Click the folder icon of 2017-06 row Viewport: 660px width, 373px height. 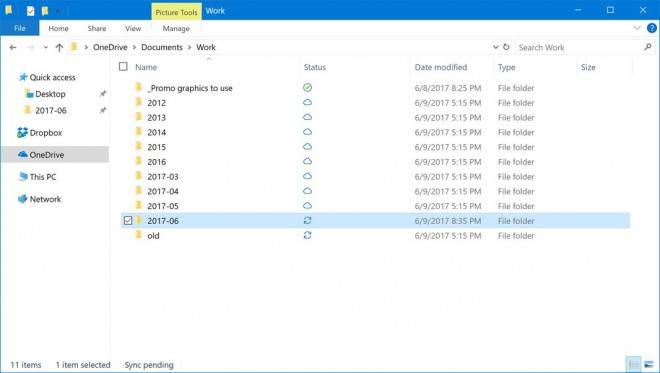(x=138, y=220)
